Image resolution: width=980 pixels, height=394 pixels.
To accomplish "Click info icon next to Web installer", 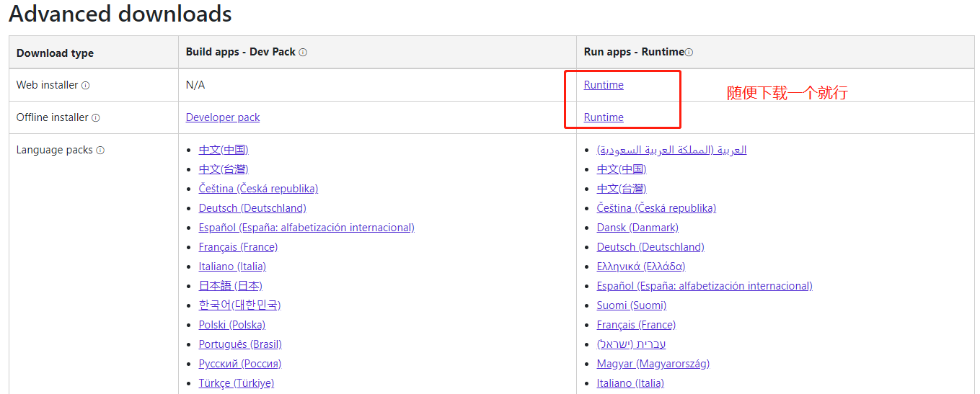I will tap(86, 85).
